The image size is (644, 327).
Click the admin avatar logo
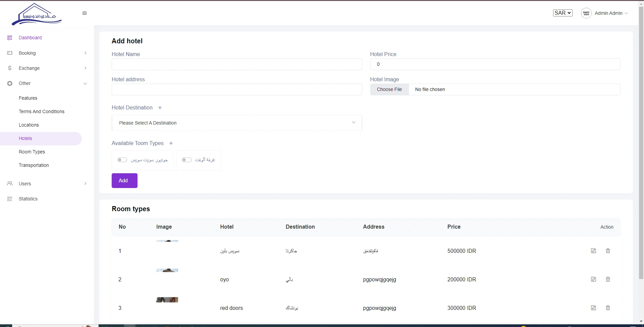[x=586, y=13]
